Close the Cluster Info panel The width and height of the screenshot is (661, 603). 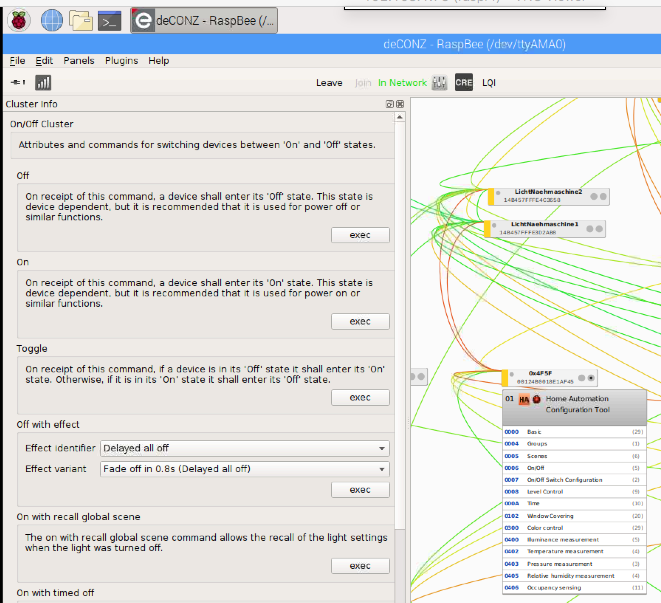400,104
